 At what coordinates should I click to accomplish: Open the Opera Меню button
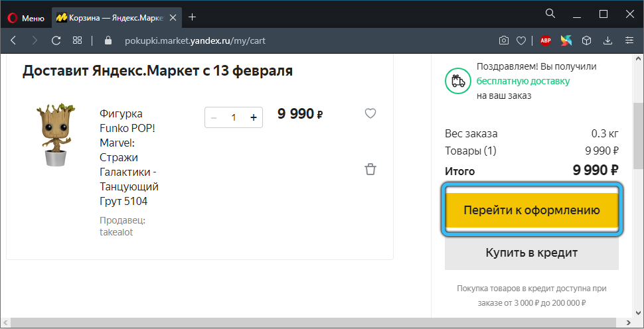[25, 18]
